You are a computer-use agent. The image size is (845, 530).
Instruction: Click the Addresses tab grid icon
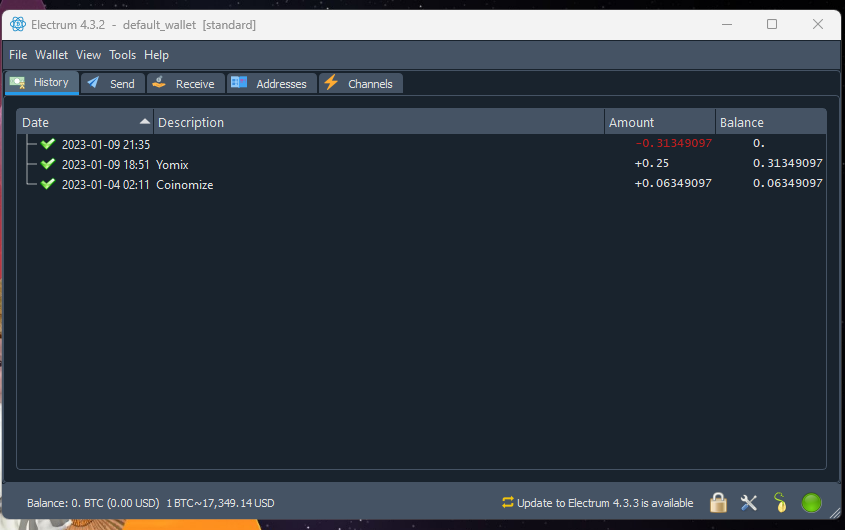pyautogui.click(x=239, y=82)
